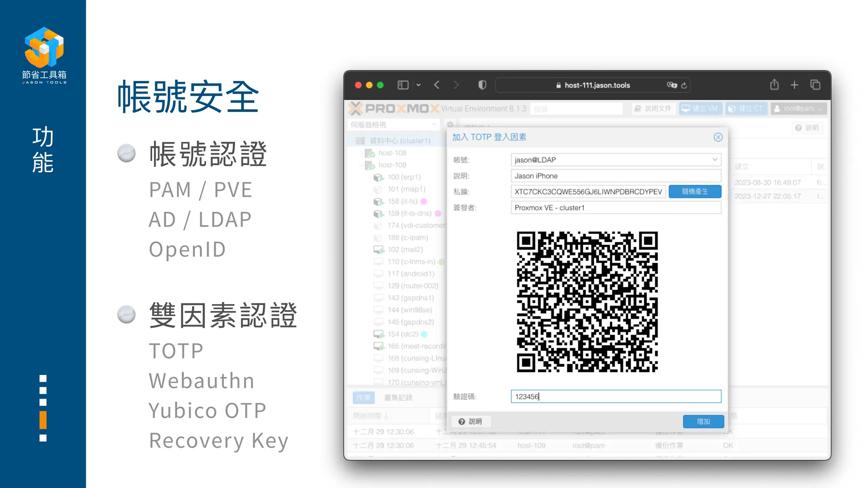Click 說明 help button in Proxmox panel

[807, 128]
